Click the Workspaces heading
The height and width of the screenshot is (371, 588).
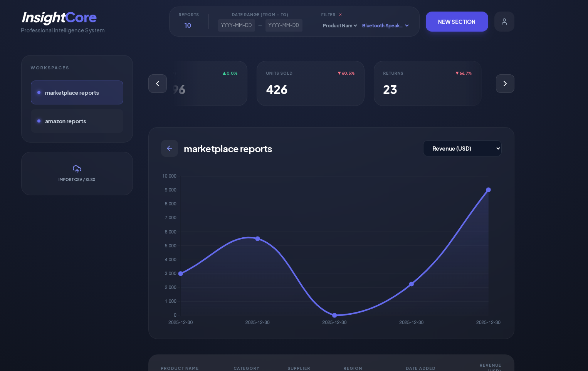coord(50,68)
